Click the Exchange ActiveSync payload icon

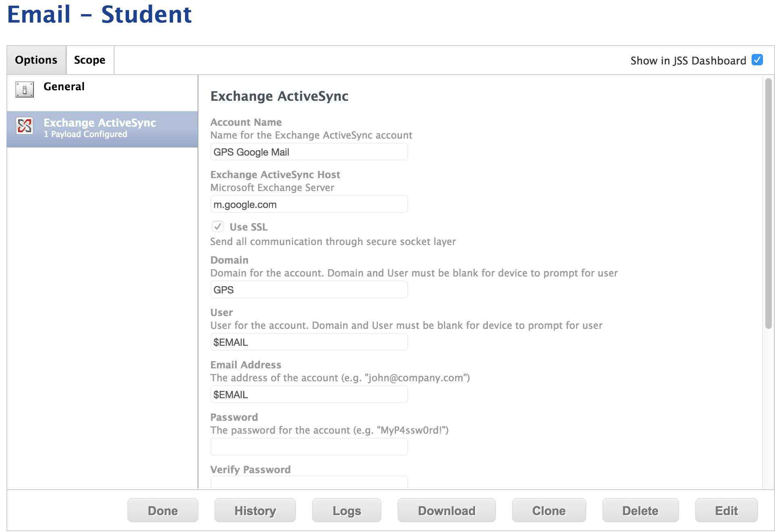point(25,126)
